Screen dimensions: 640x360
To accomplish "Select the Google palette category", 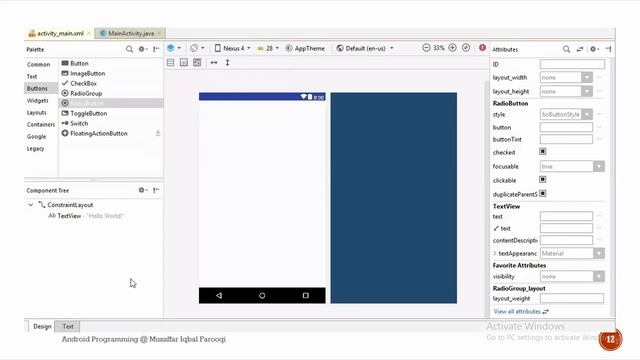I will (36, 136).
